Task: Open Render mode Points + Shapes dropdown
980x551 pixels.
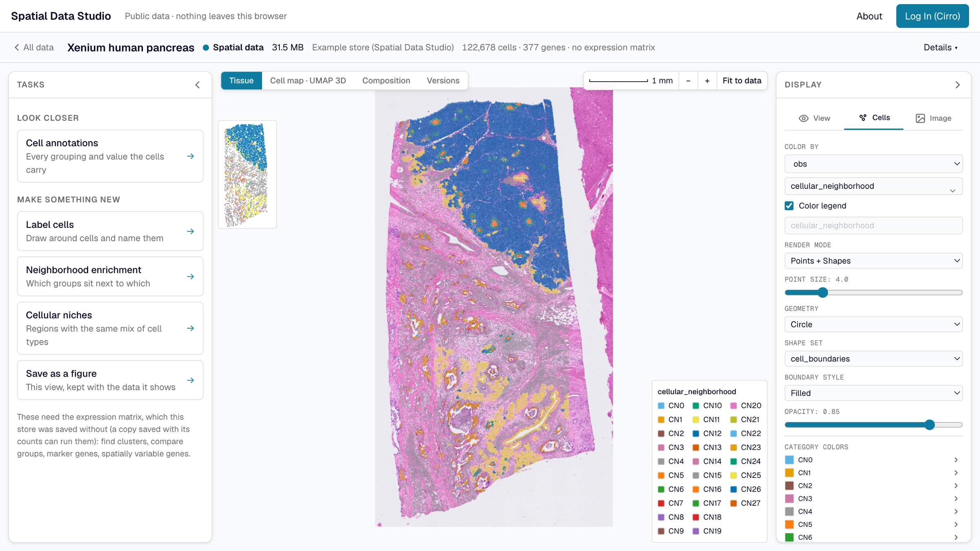Action: coord(873,261)
